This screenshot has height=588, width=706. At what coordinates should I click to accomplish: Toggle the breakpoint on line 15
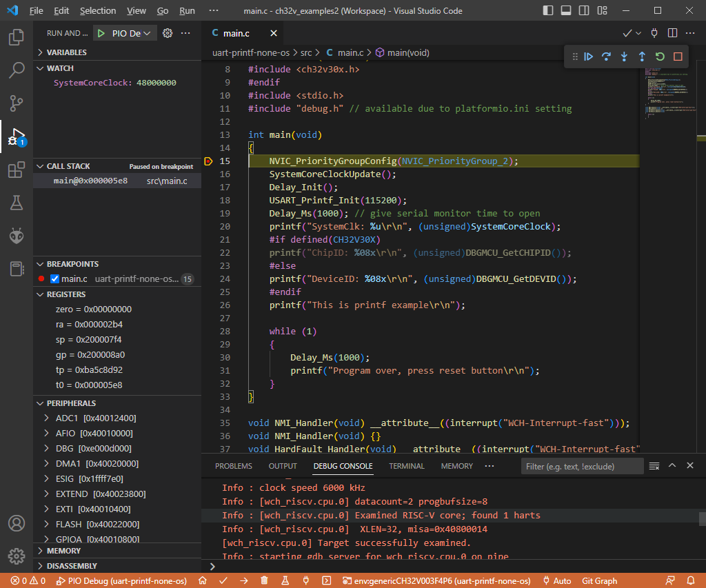[x=209, y=161]
